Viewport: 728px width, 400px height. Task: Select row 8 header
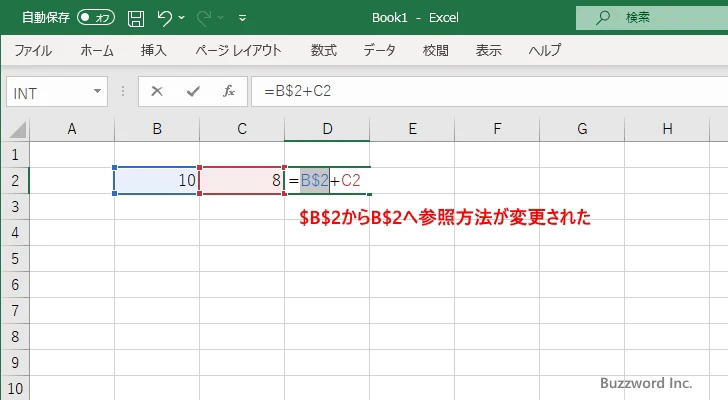click(x=15, y=336)
